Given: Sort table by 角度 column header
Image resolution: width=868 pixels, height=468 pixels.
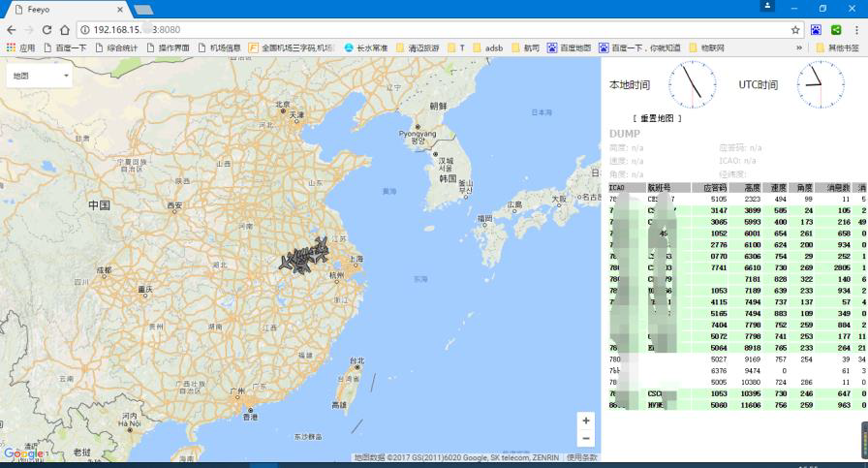Looking at the screenshot, I should point(801,188).
